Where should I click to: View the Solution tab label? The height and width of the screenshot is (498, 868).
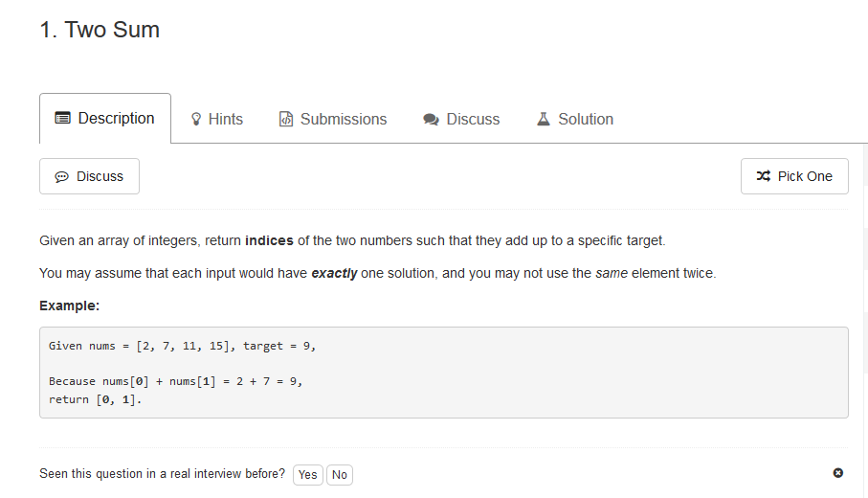click(586, 119)
